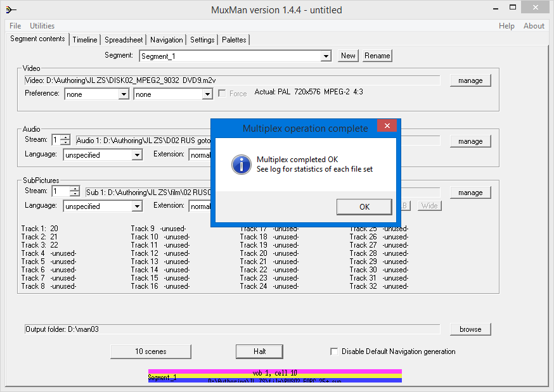Click the New segment button
This screenshot has height=392, width=554.
coord(348,56)
